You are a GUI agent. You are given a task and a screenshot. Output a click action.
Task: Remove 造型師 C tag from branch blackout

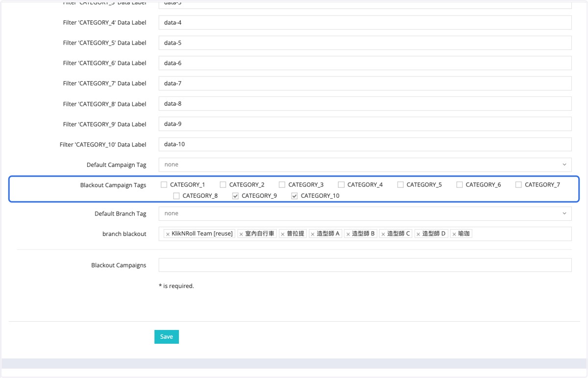[383, 234]
